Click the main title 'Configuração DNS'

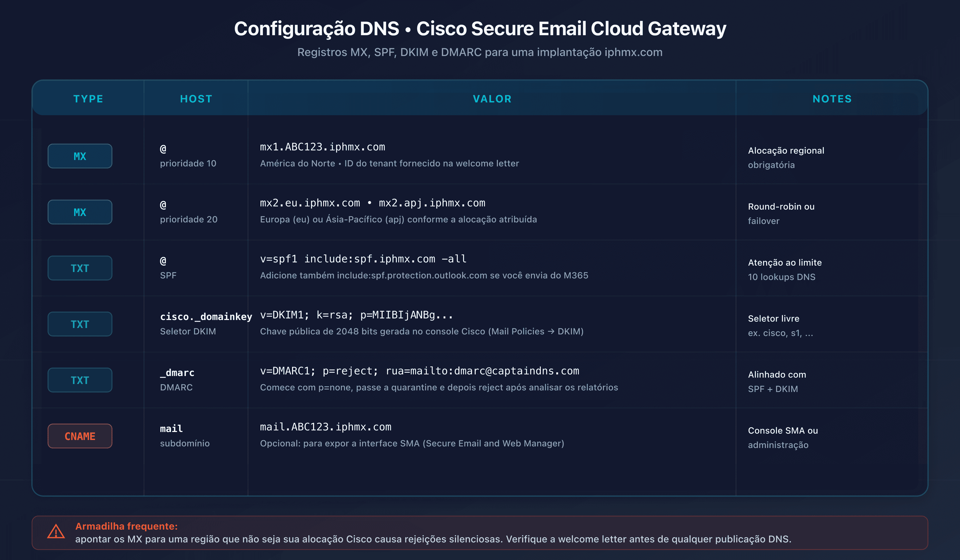(480, 29)
